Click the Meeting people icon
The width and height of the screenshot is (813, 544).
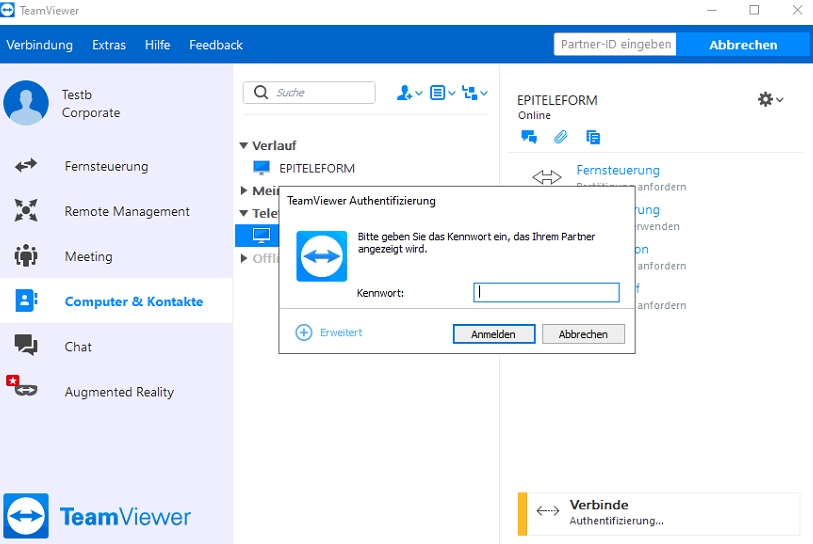coord(26,256)
